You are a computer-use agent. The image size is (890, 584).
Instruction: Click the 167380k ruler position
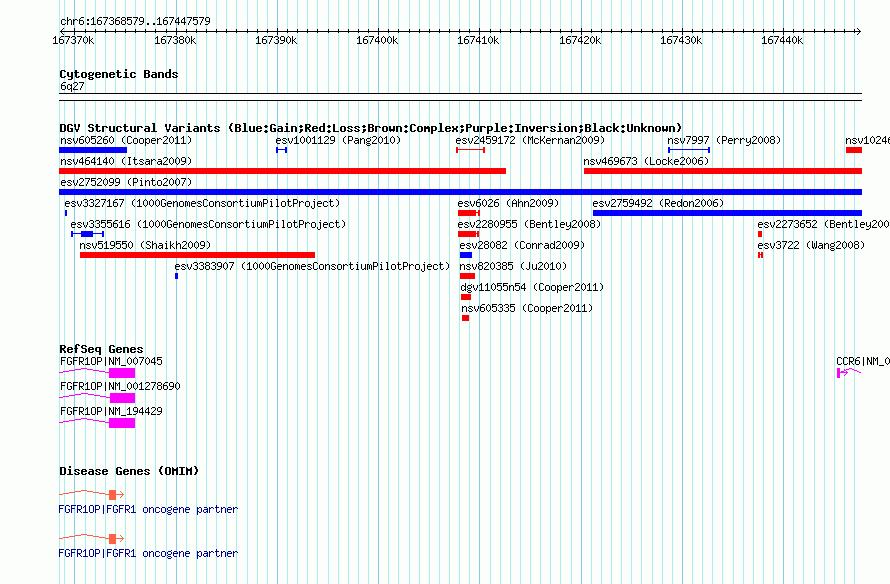click(175, 40)
